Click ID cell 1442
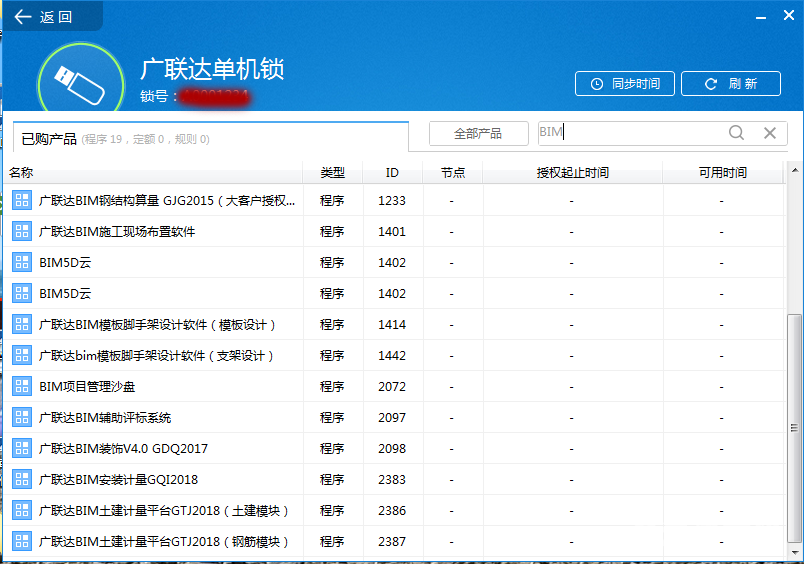Image resolution: width=804 pixels, height=564 pixels. (392, 356)
